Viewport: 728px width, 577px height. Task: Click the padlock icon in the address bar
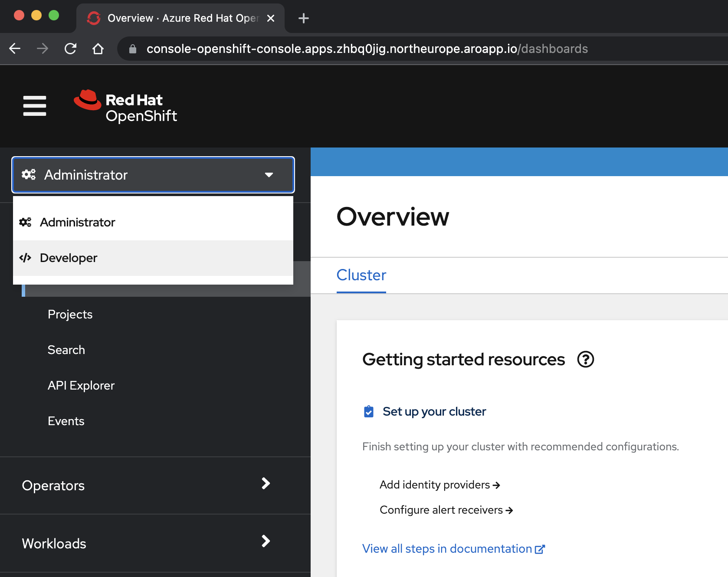pos(132,49)
